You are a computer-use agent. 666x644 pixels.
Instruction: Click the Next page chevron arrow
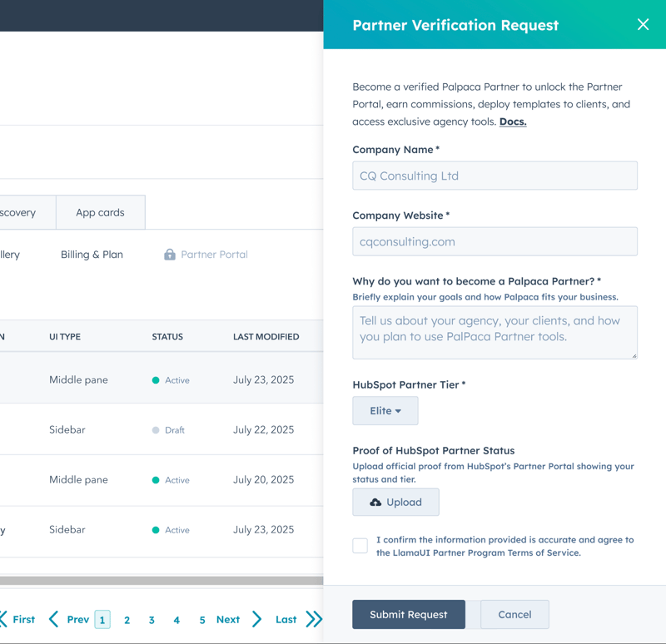[x=256, y=619]
